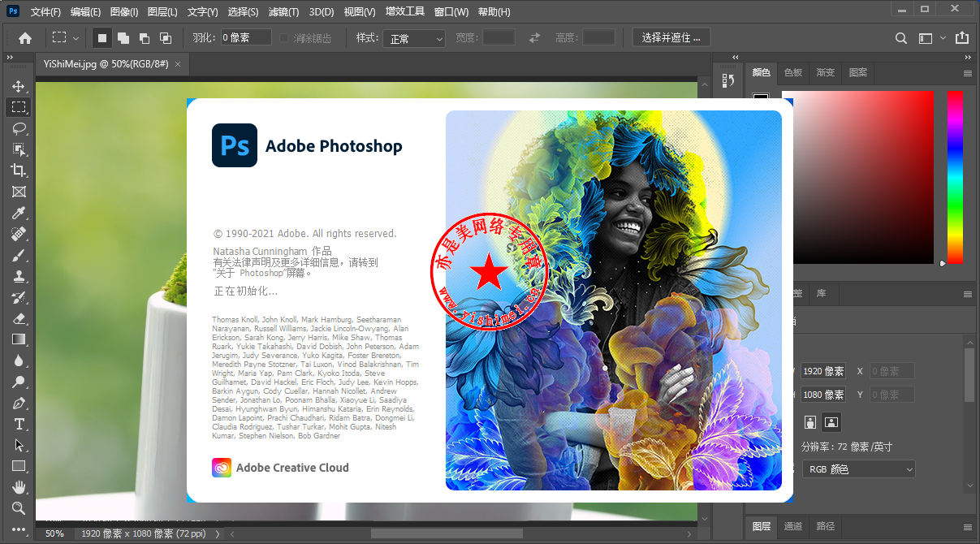Click the width field showing 1920 像素

coord(823,371)
